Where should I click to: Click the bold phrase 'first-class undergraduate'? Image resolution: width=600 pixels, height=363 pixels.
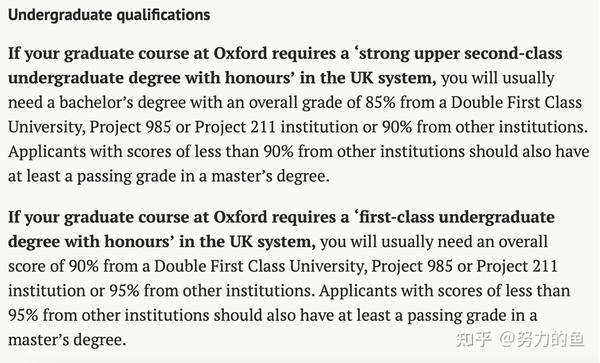pos(457,217)
